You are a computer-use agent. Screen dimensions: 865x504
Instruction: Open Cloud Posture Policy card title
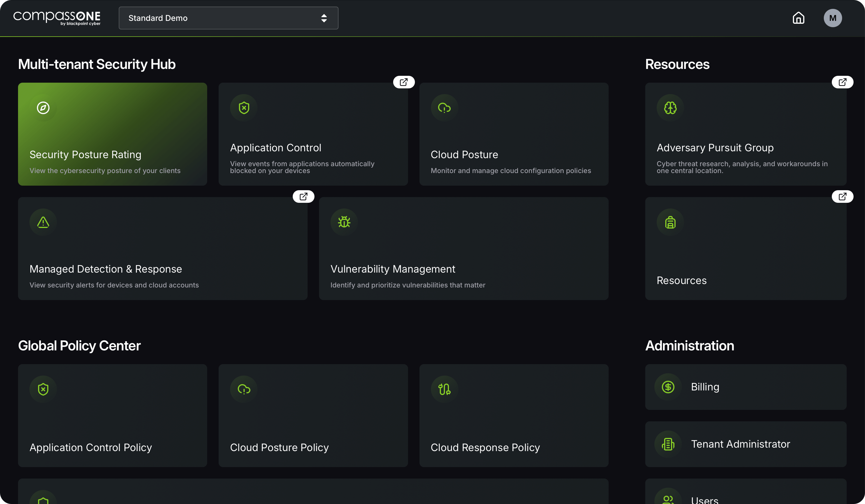pos(279,447)
